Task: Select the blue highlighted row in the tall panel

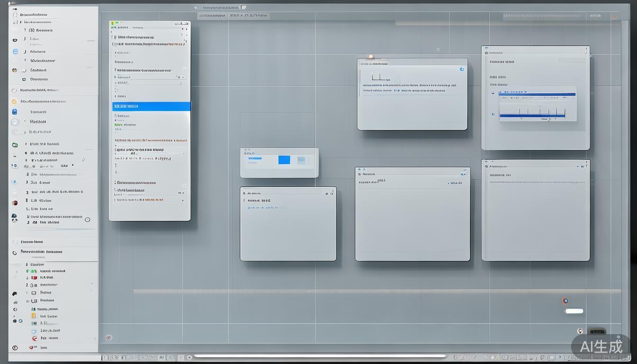Action: click(x=151, y=107)
